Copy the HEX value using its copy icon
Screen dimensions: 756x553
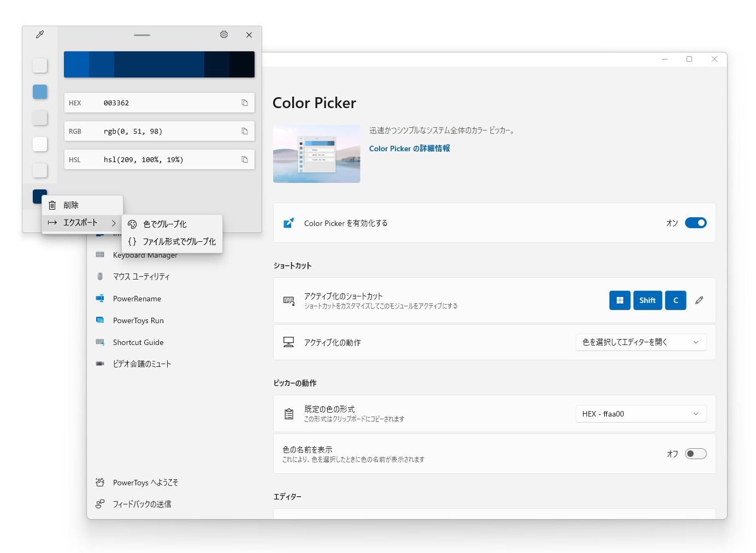pyautogui.click(x=244, y=103)
